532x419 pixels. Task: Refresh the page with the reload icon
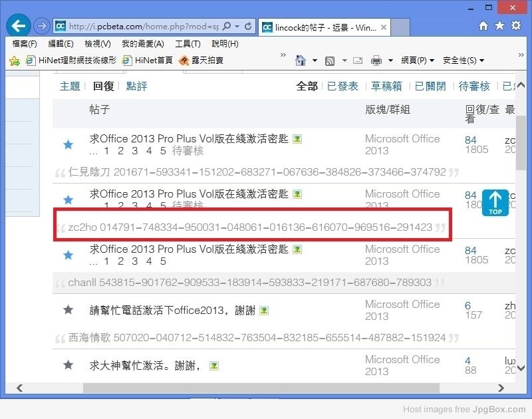click(249, 27)
